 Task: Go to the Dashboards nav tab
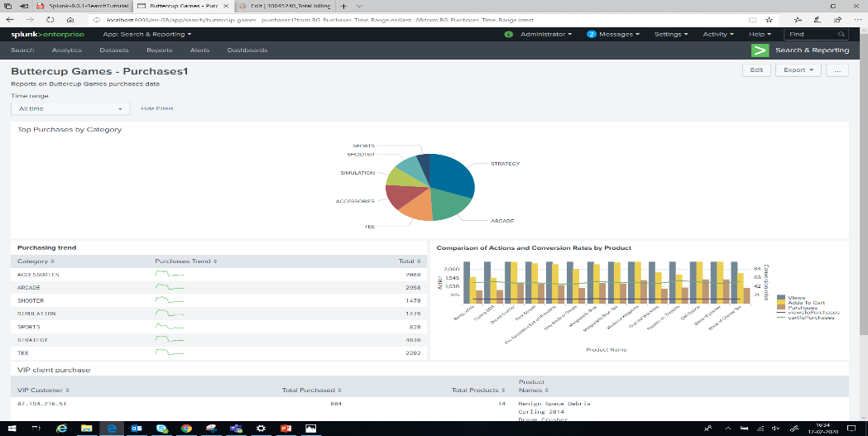click(x=247, y=50)
